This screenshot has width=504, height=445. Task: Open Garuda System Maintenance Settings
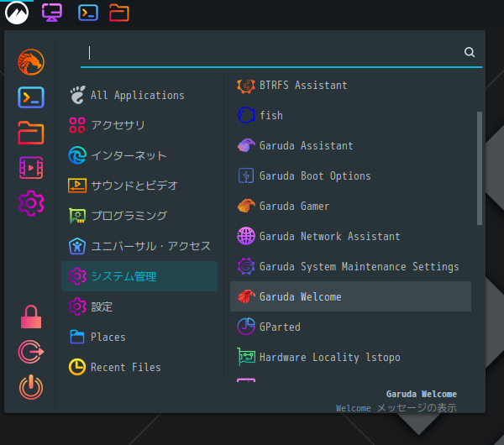pos(350,266)
